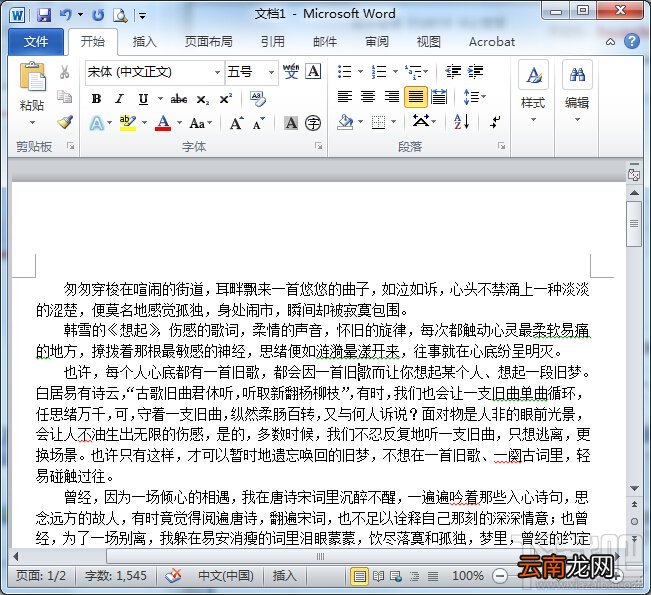Open the borders dropdown arrow
Screen dimensions: 651x595
[393, 122]
